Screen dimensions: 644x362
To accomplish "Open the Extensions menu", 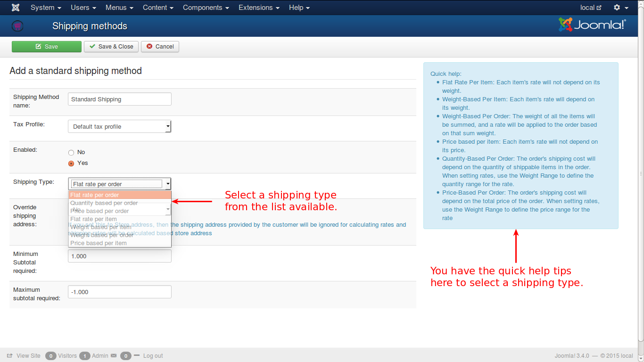I will tap(259, 8).
